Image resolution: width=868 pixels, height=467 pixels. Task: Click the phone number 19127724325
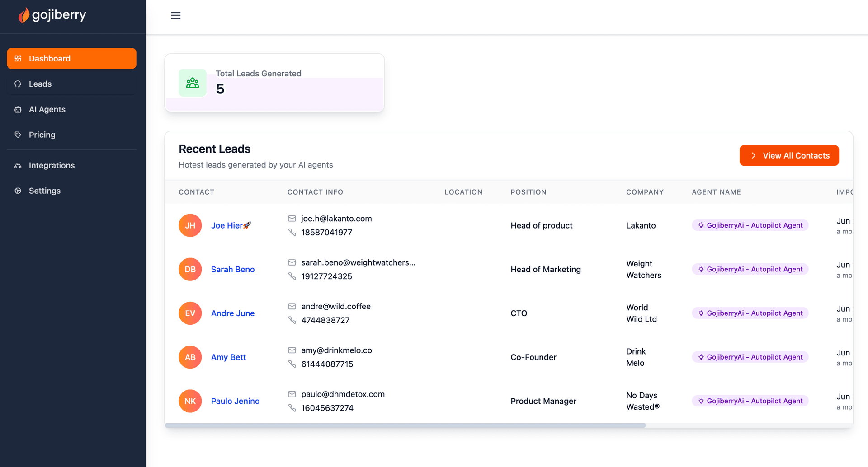point(326,276)
